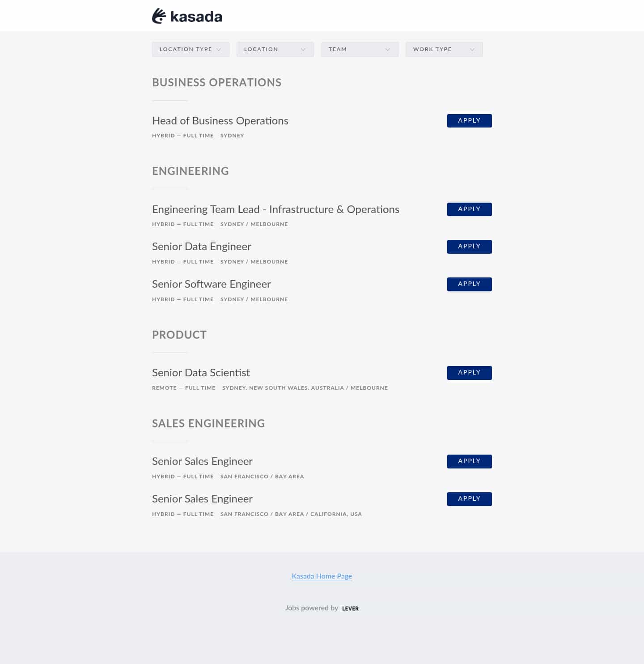Apply for the San Francisco Senior Sales Engineer
Screen dimensions: 644x664
(x=469, y=461)
